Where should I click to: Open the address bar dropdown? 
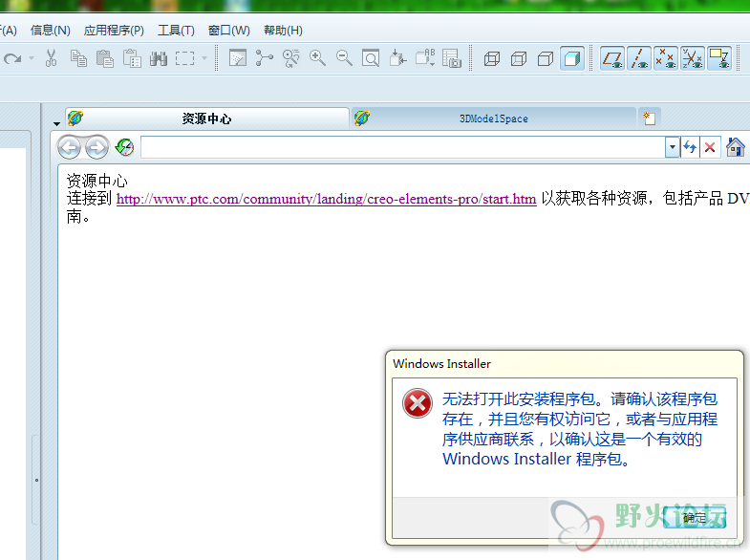(673, 147)
